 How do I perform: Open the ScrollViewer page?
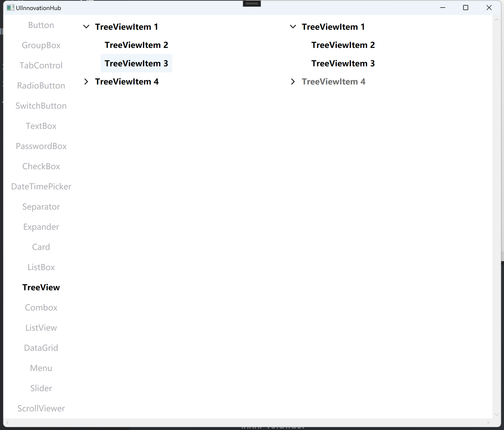pos(41,408)
